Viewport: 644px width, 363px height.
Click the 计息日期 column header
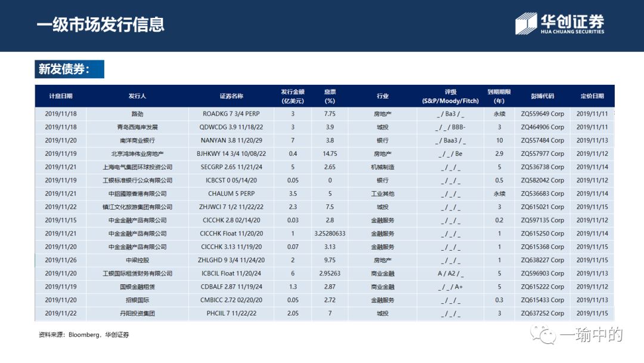[x=61, y=96]
